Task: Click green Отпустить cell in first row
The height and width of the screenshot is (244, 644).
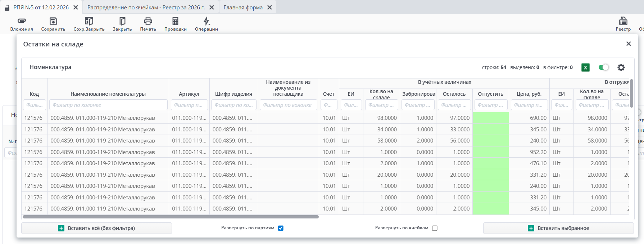Action: click(490, 118)
